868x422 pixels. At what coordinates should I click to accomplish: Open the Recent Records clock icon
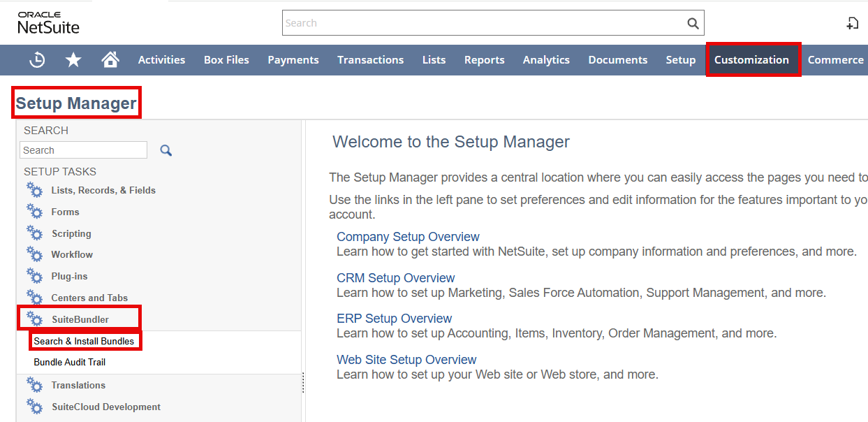point(37,60)
